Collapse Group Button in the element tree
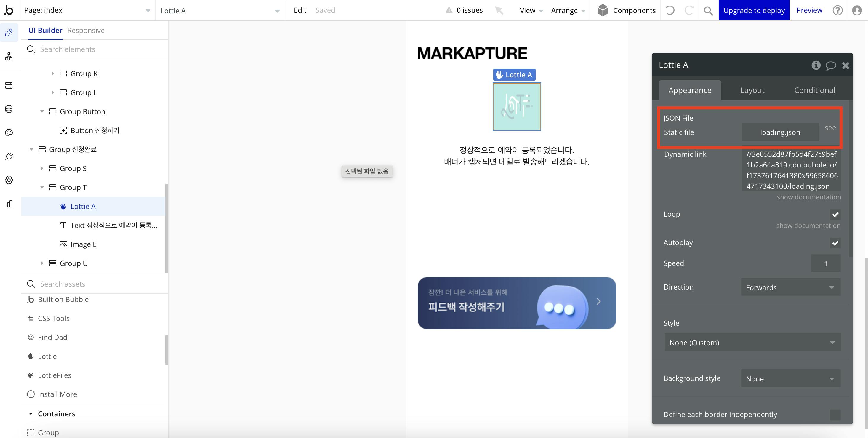 42,111
